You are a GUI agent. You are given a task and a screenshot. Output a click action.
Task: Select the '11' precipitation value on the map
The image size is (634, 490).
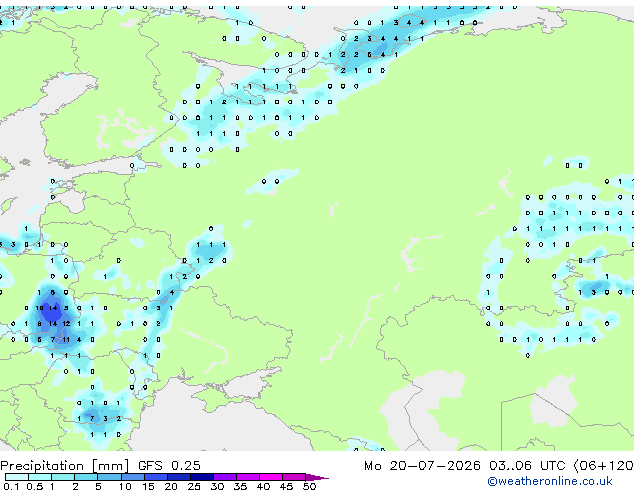[66, 340]
